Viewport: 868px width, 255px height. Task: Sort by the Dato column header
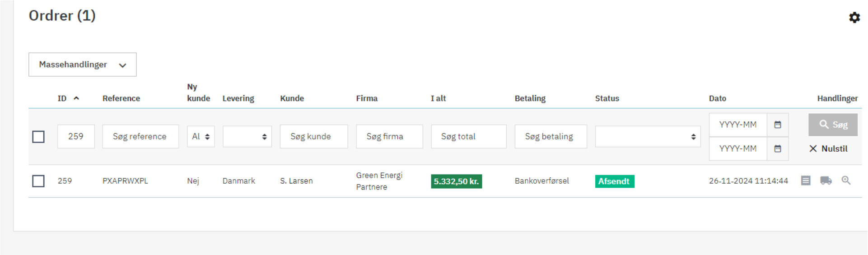coord(717,98)
